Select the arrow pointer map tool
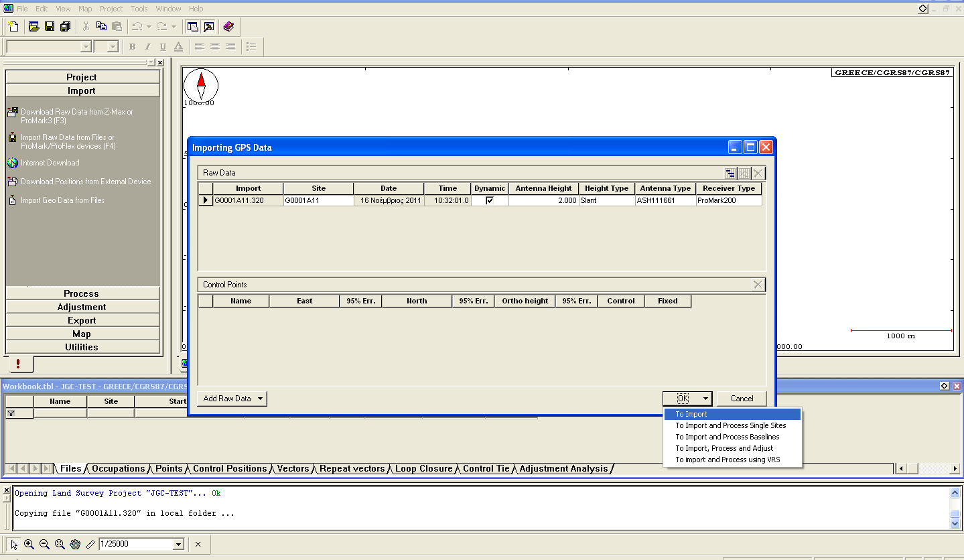964x560 pixels. pos(14,544)
